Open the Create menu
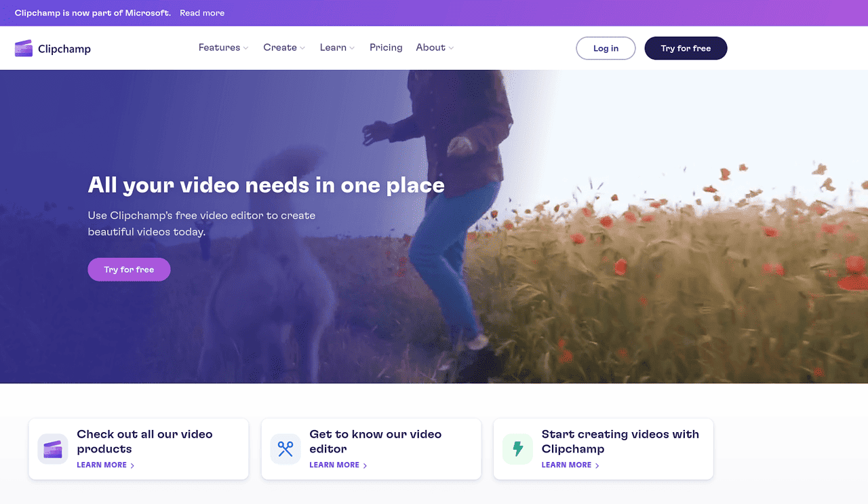868x504 pixels. click(284, 47)
